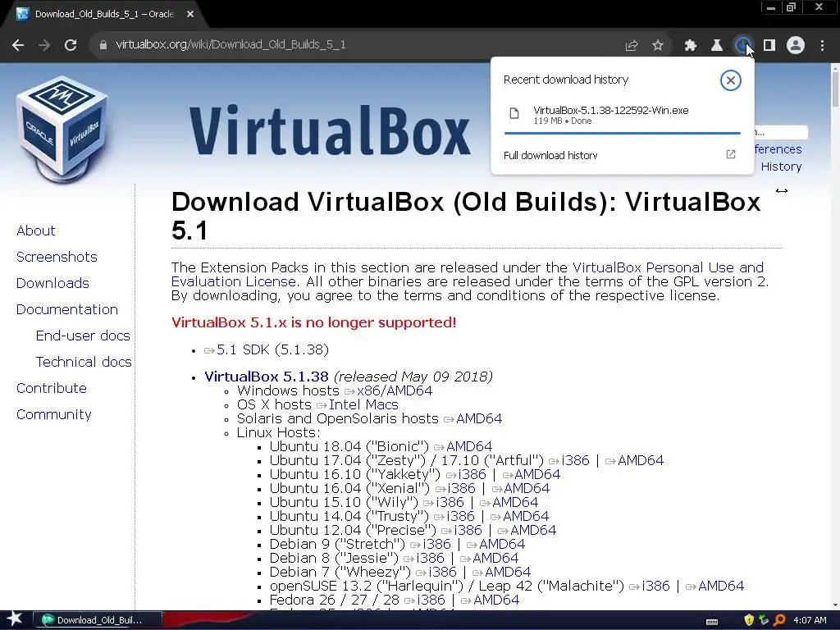
Task: Click the orange magnifier tray icon
Action: (x=779, y=620)
